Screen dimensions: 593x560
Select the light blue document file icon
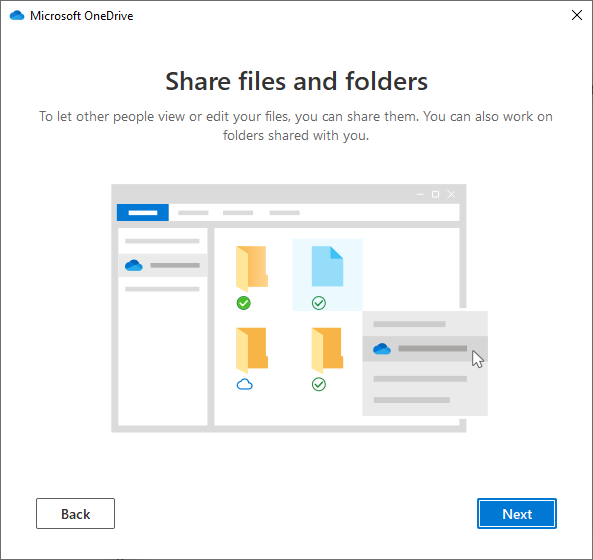point(327,266)
